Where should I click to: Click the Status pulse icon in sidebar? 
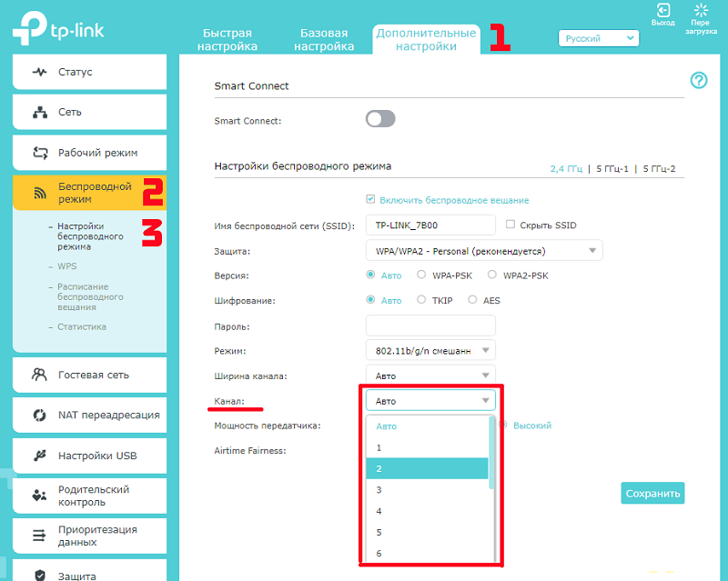tap(39, 72)
